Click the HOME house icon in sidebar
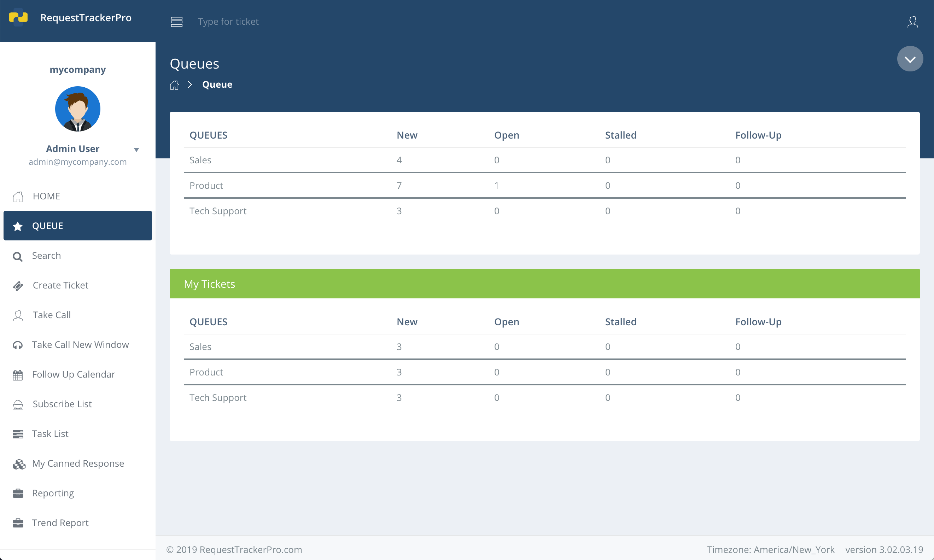Screen dimensions: 934x560 18,196
